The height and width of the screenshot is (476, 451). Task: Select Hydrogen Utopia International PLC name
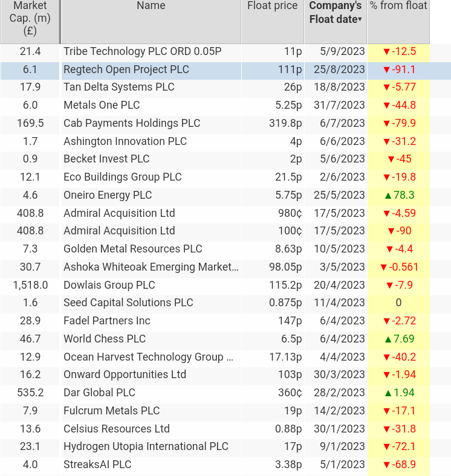[x=146, y=446]
